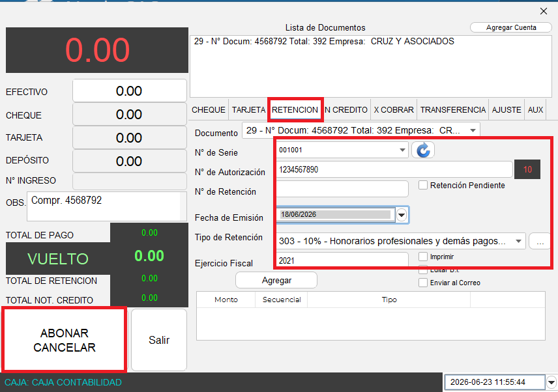The image size is (558, 392).
Task: Click the TARJETA amount field
Action: coord(130,138)
